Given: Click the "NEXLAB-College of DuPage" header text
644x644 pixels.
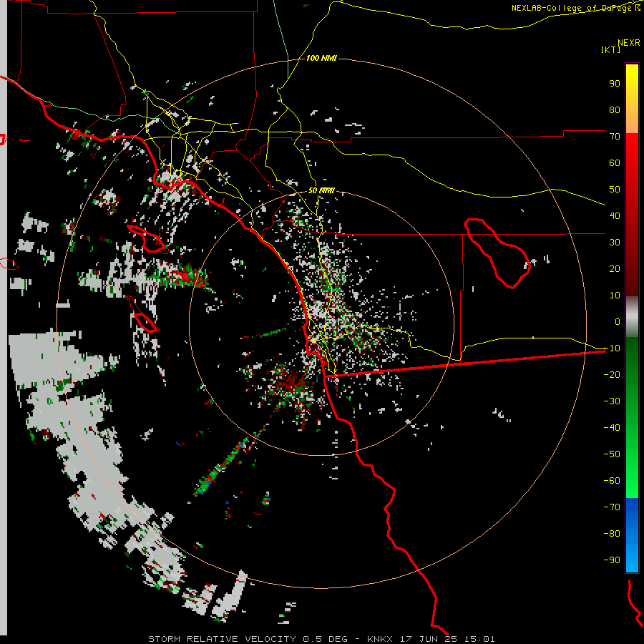Looking at the screenshot, I should [x=571, y=8].
